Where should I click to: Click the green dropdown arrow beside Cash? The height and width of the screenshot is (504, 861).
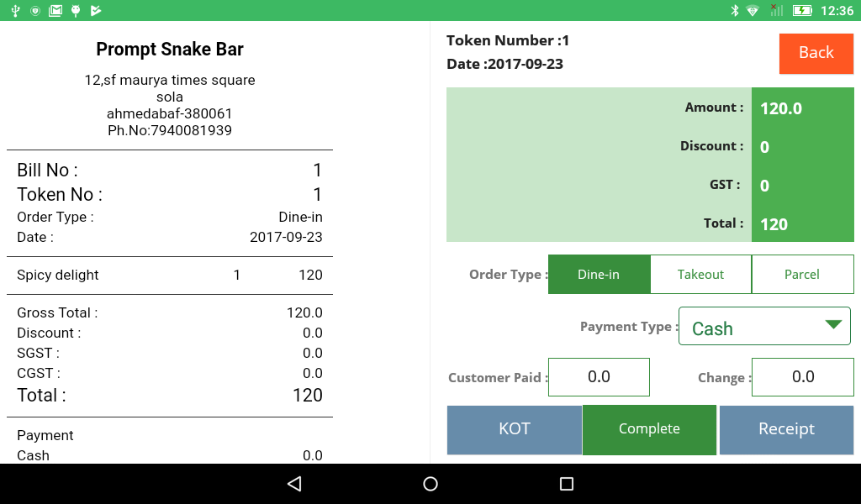tap(833, 325)
